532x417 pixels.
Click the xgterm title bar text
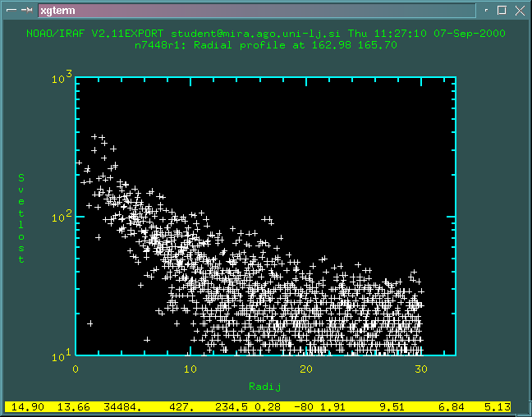57,11
